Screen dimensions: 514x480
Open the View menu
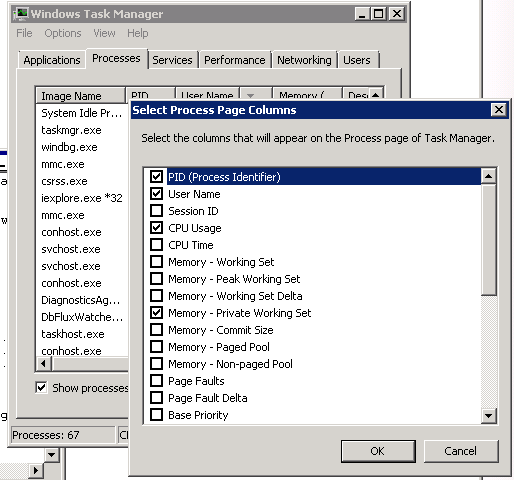[x=104, y=33]
